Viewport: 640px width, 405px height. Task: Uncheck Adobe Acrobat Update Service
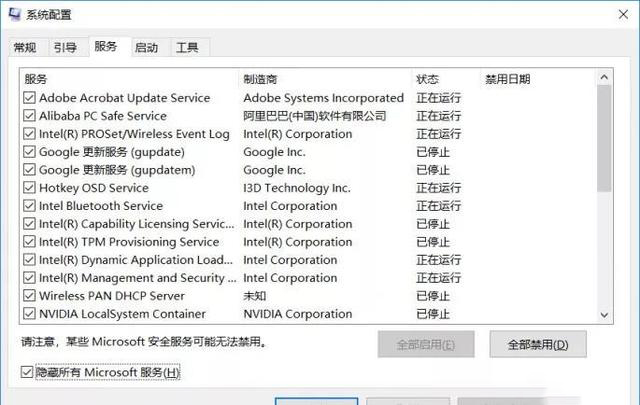click(28, 98)
